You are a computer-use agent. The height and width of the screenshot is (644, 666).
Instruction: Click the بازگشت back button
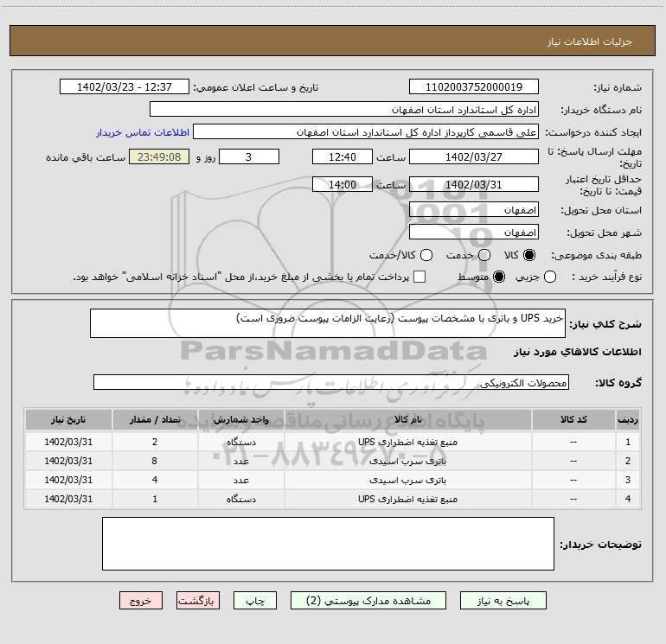point(198,601)
